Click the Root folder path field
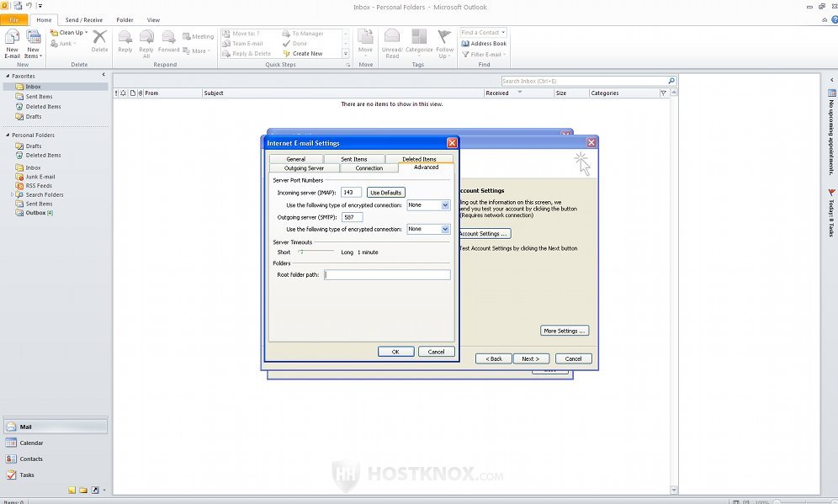 coord(388,274)
